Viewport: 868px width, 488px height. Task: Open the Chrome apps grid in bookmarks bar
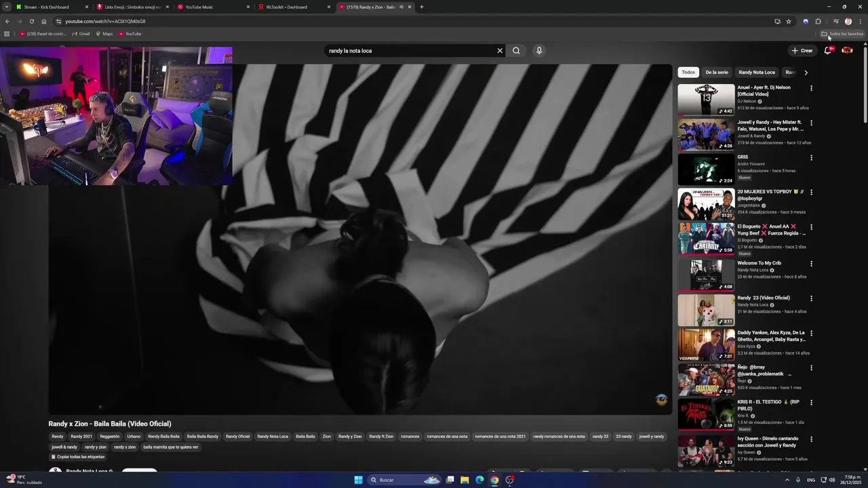tap(7, 34)
